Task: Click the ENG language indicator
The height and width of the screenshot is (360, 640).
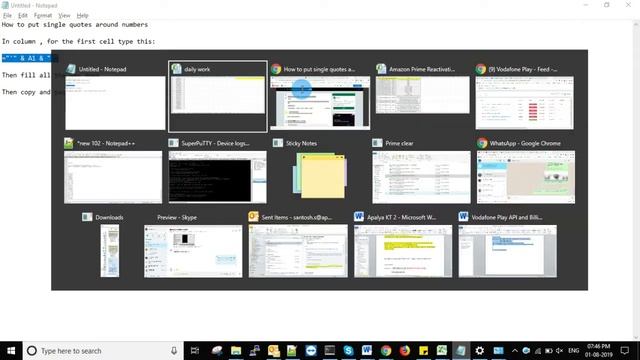Action: [x=573, y=351]
